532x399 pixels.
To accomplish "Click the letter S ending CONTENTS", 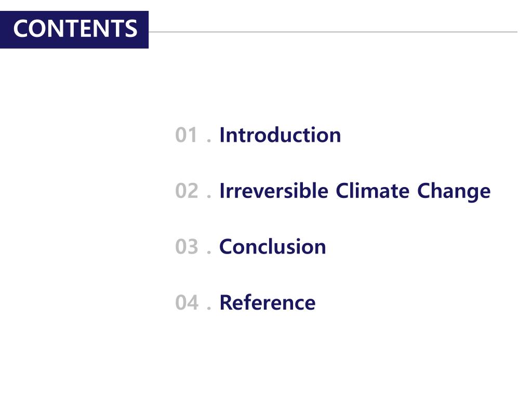I will (x=131, y=28).
